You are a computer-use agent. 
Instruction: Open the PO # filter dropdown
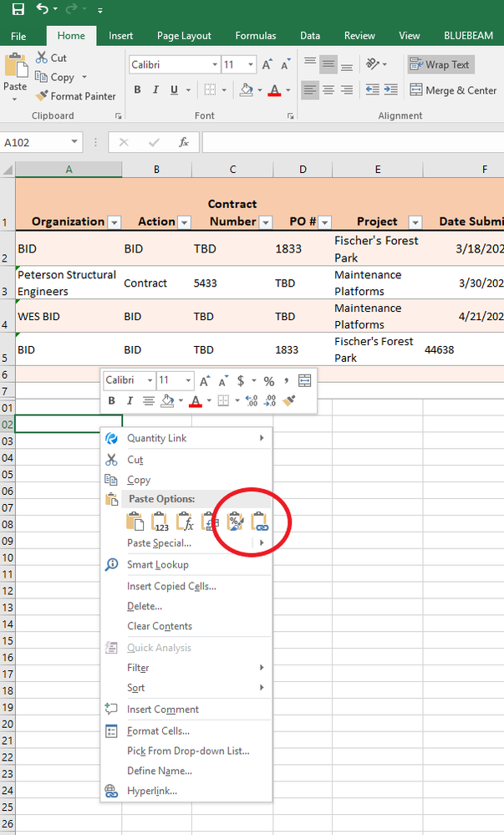[x=325, y=222]
